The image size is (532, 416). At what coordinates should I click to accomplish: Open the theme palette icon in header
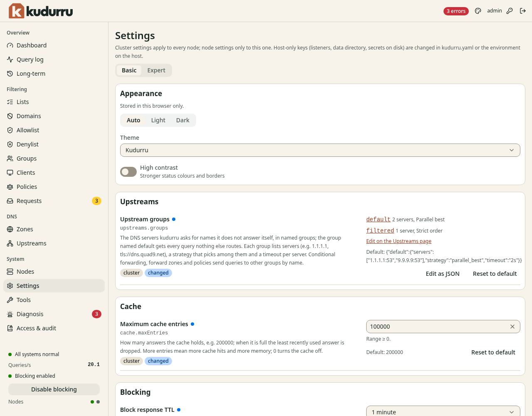[478, 11]
